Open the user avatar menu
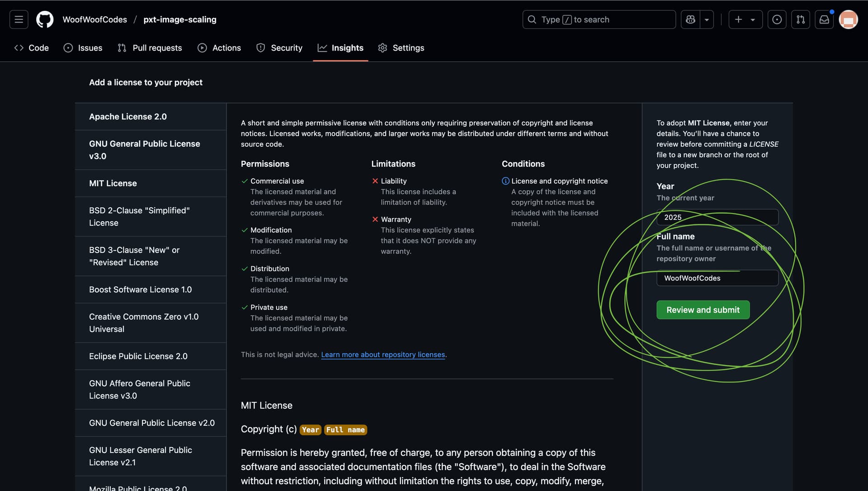Viewport: 868px width, 491px height. (x=848, y=19)
